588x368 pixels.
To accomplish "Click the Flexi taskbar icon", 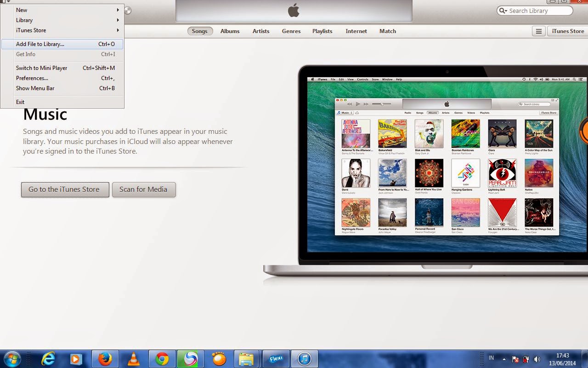I will 275,359.
